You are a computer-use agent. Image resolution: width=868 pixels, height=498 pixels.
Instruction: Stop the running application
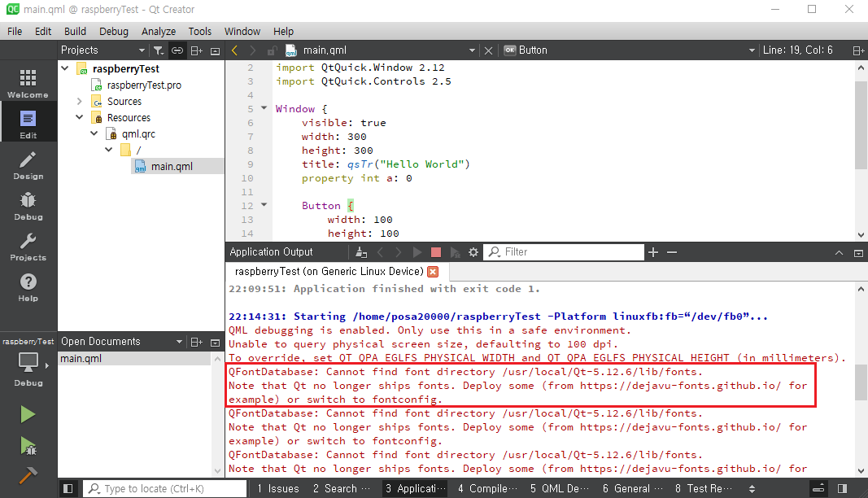436,252
